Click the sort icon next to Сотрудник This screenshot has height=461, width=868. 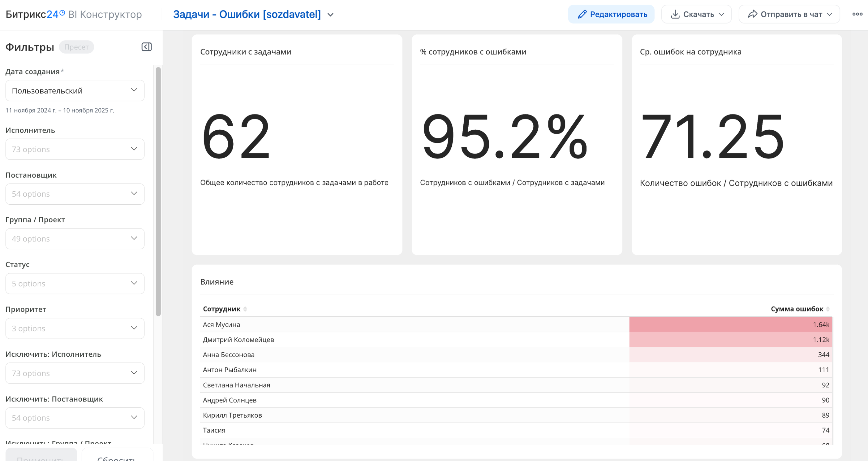coord(245,309)
